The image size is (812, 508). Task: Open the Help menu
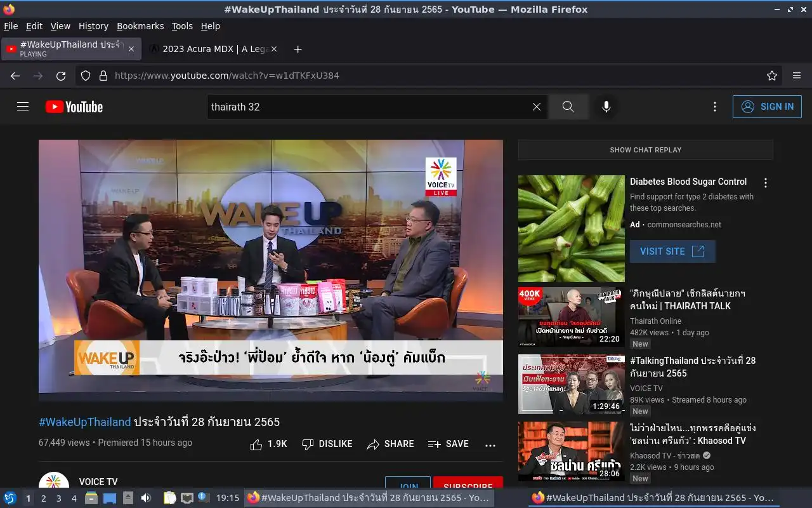pos(211,26)
